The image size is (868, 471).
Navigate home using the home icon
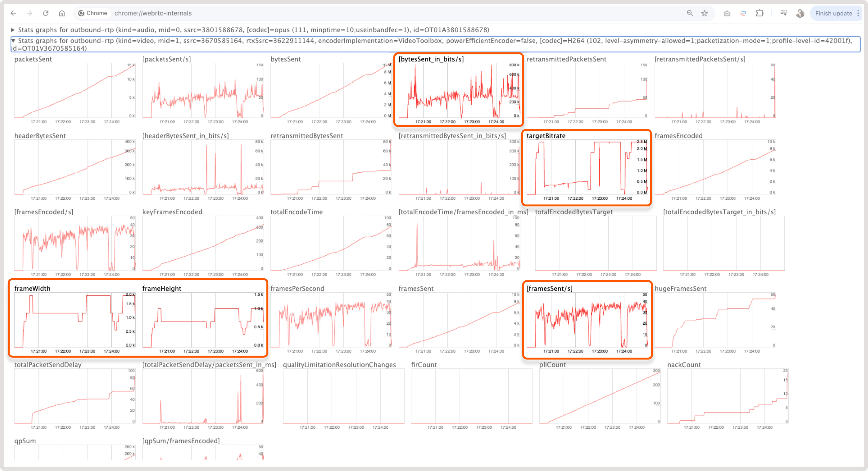[62, 13]
